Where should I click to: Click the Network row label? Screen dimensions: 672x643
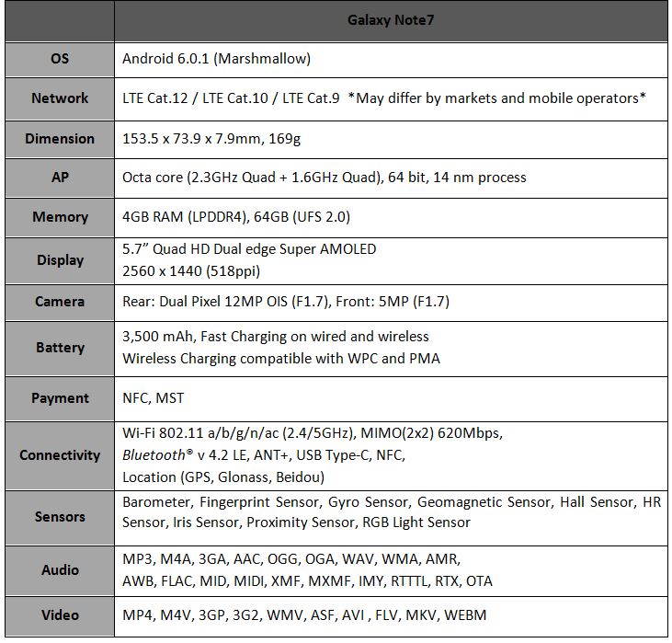(x=60, y=98)
